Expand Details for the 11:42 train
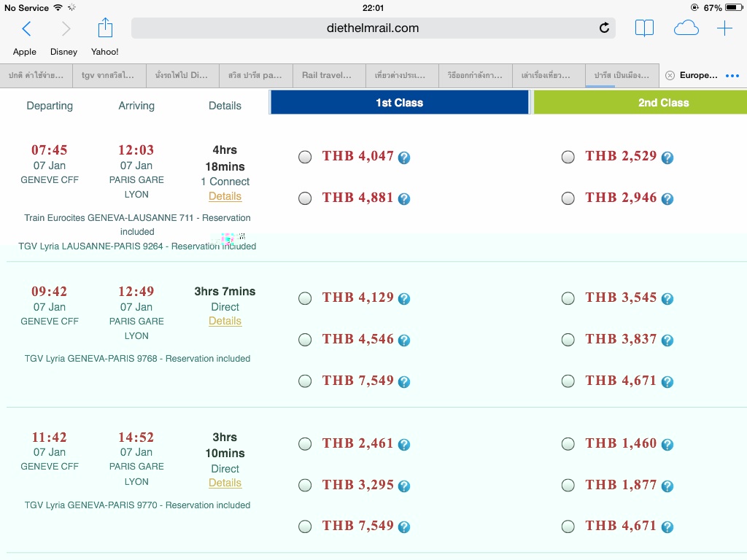This screenshot has height=560, width=747. click(225, 483)
